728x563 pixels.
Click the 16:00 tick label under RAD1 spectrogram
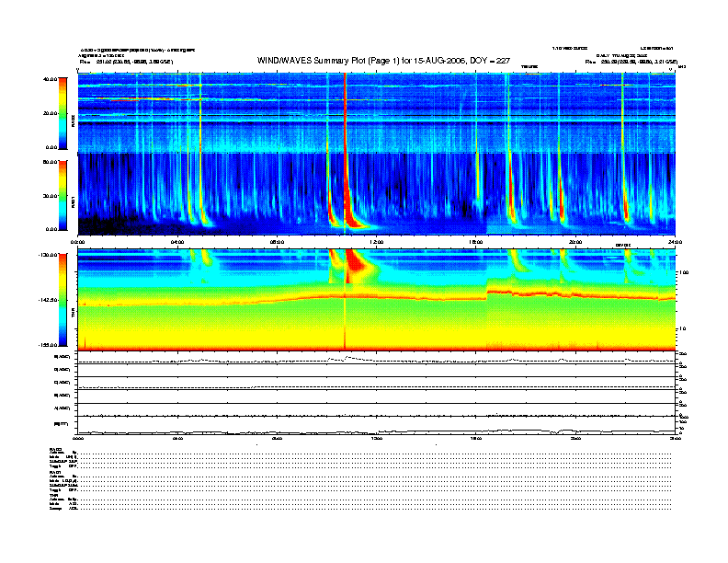[475, 242]
